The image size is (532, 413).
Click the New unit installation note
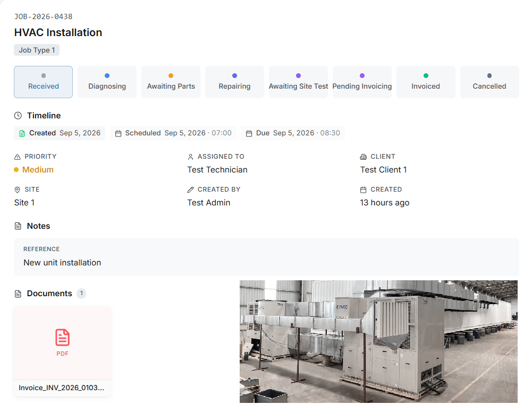coord(62,263)
